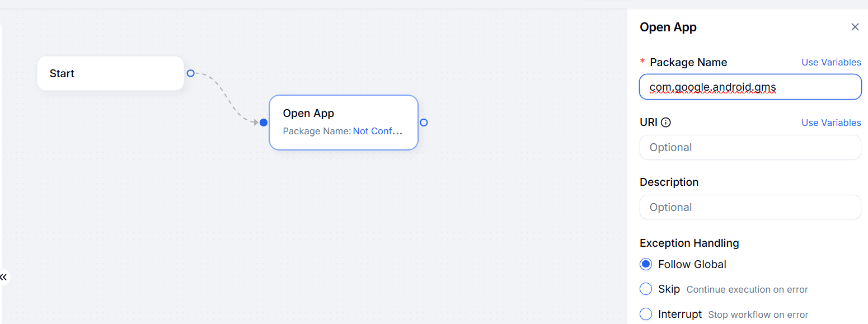Screen dimensions: 868x324
Task: Select Follow Global exception handling
Action: point(646,264)
